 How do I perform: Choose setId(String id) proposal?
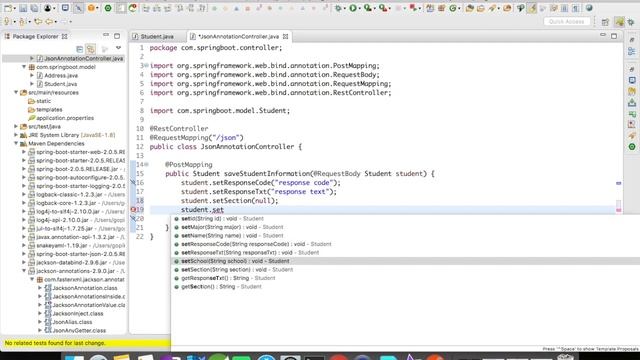(x=405, y=219)
